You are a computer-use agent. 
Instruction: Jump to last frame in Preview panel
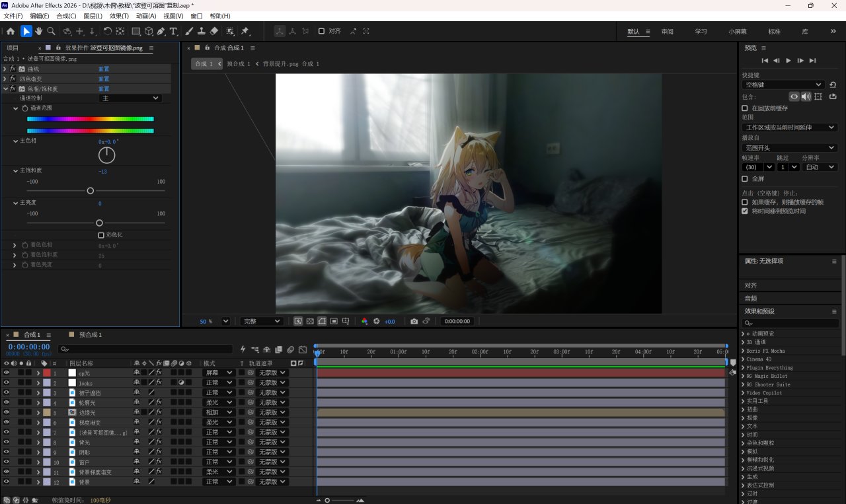tap(812, 61)
